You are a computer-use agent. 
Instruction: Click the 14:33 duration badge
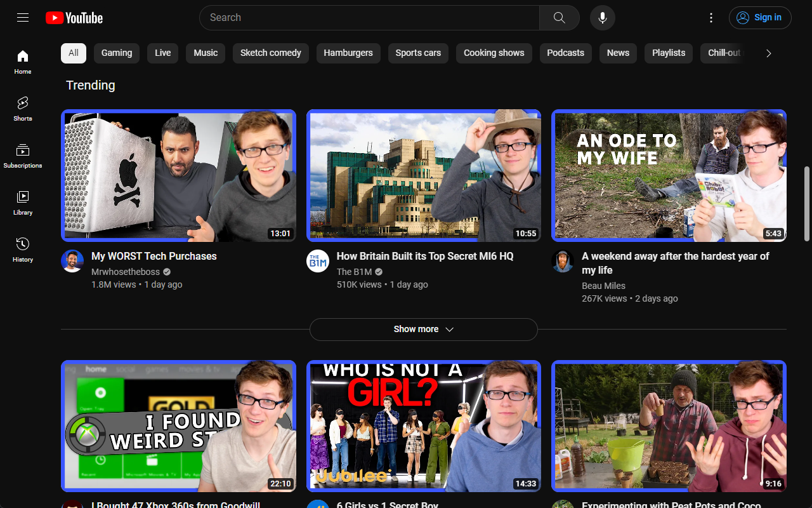coord(526,484)
